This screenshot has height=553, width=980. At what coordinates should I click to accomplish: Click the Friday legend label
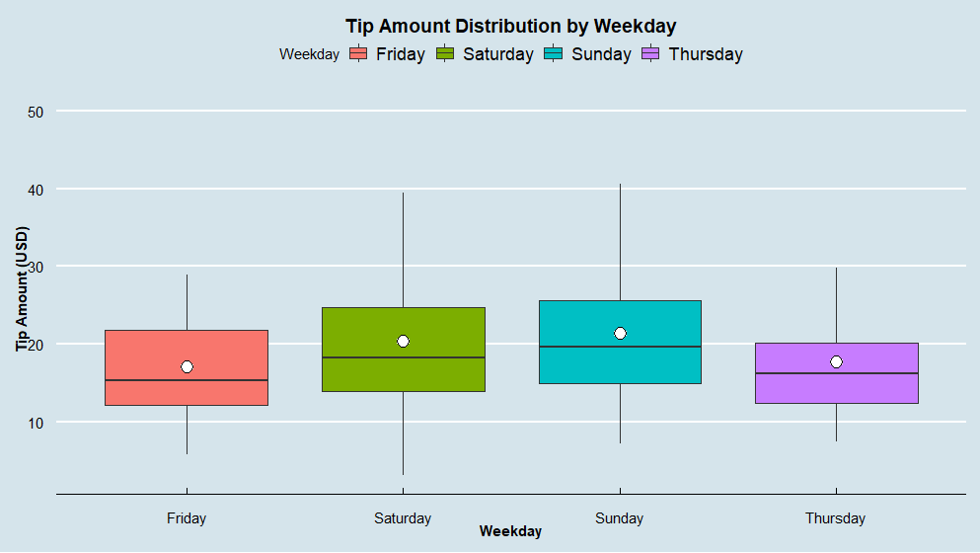coord(400,54)
